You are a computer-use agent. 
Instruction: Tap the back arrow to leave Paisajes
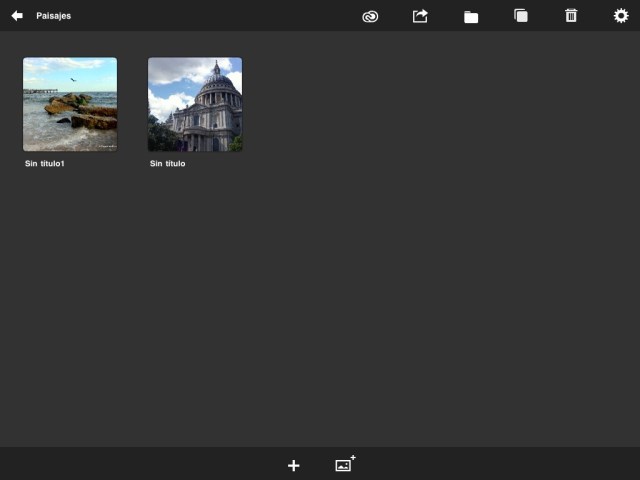point(17,16)
